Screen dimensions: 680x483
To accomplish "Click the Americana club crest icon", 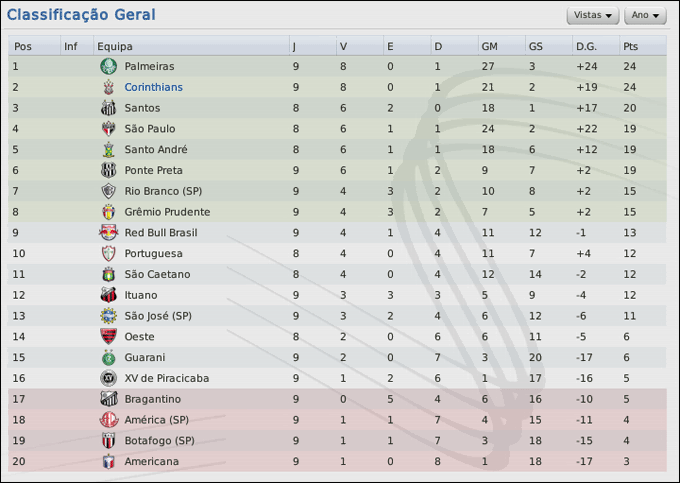I will click(x=108, y=461).
